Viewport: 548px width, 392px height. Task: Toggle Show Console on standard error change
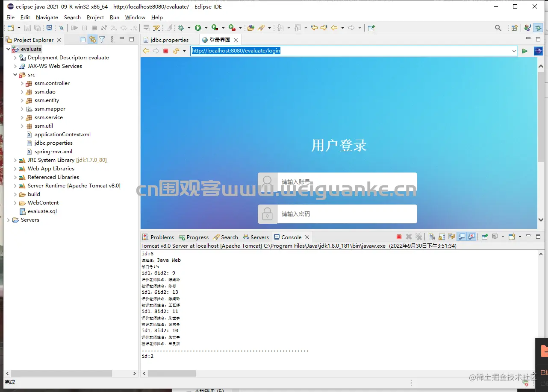(x=472, y=237)
